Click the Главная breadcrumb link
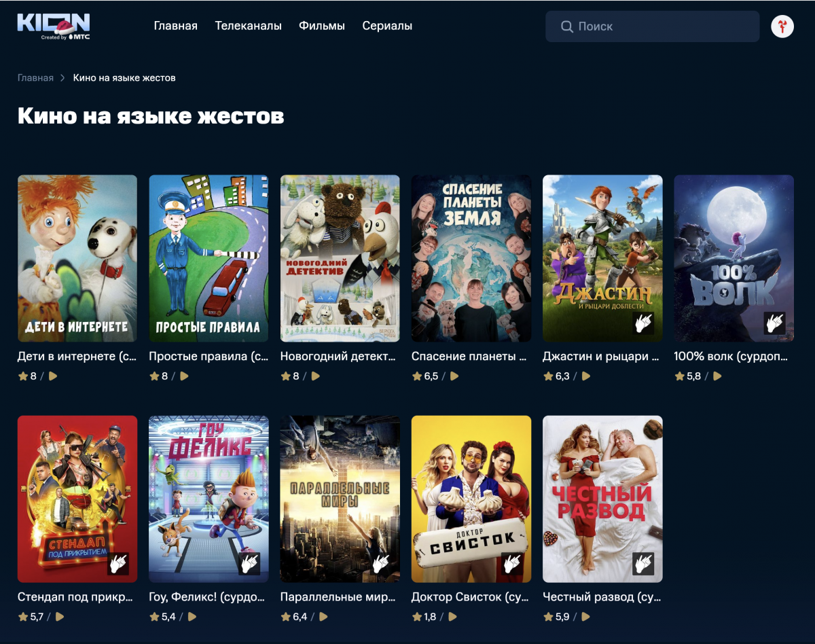The width and height of the screenshot is (815, 644). tap(35, 78)
